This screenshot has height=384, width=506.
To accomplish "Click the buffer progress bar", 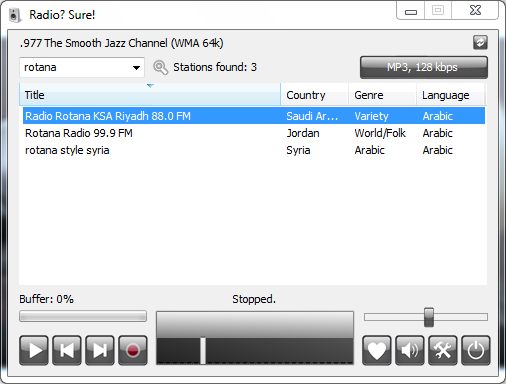I will click(x=83, y=316).
